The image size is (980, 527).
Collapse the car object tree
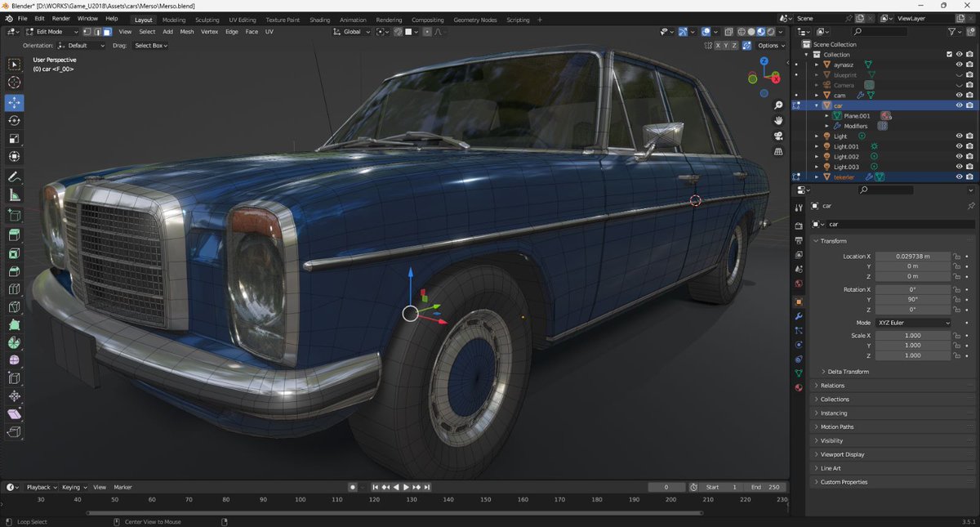816,105
